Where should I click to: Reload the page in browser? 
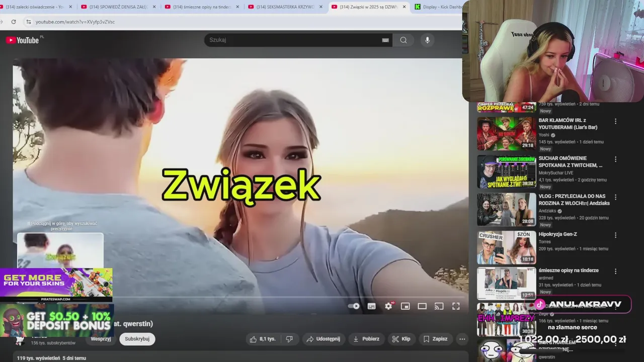click(14, 22)
